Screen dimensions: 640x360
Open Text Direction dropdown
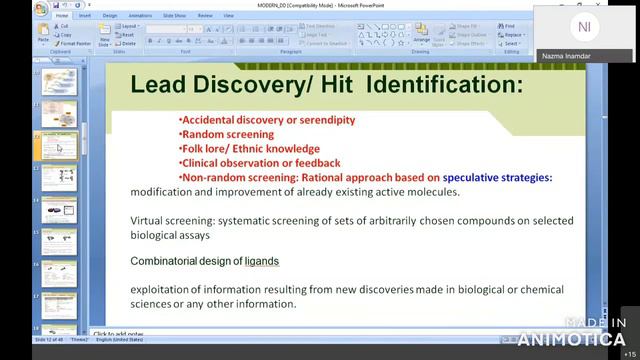click(317, 26)
